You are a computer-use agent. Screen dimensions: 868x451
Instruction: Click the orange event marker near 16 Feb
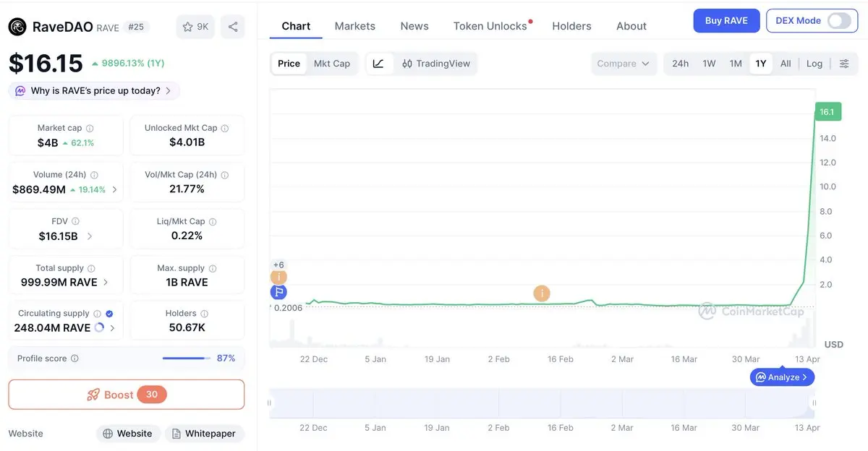point(542,293)
